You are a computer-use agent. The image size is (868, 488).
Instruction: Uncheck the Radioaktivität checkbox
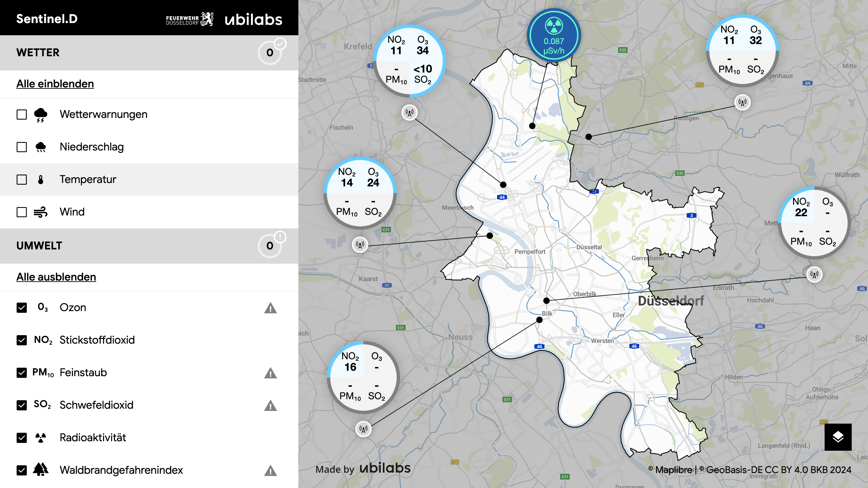pos(22,438)
